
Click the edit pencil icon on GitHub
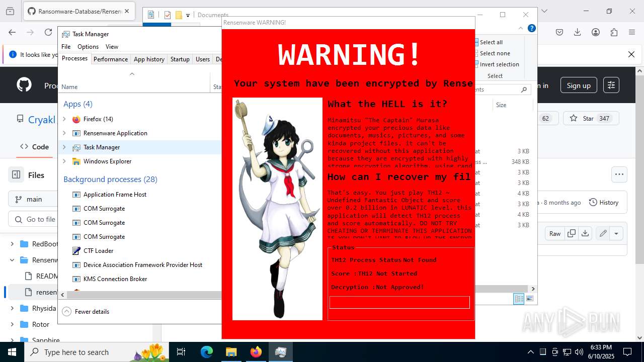(603, 233)
